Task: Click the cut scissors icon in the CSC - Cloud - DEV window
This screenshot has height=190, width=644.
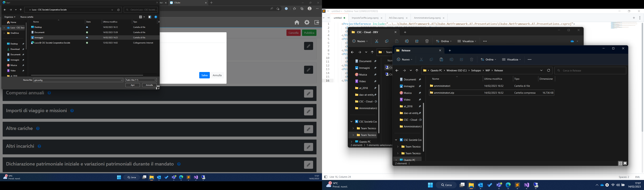Action: coord(377,41)
